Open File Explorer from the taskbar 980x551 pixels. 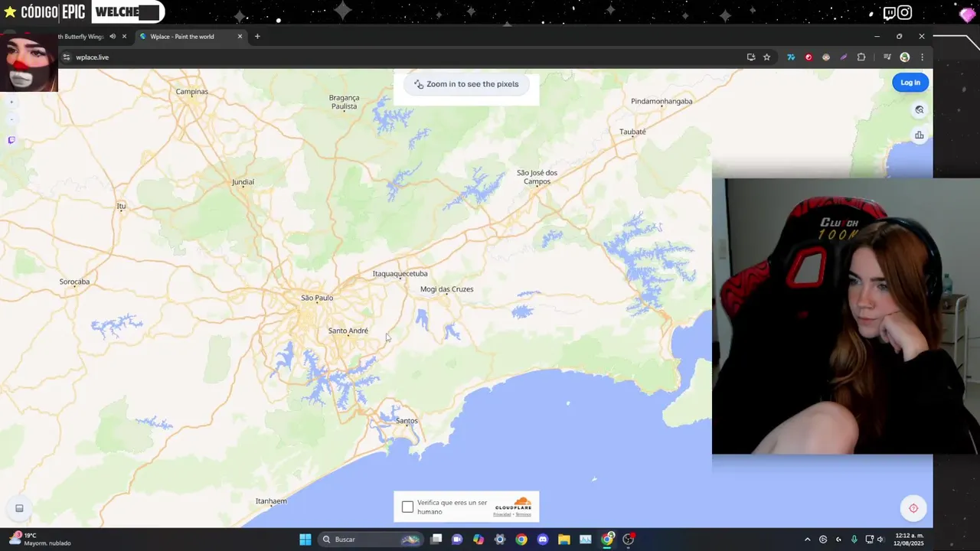coord(564,540)
